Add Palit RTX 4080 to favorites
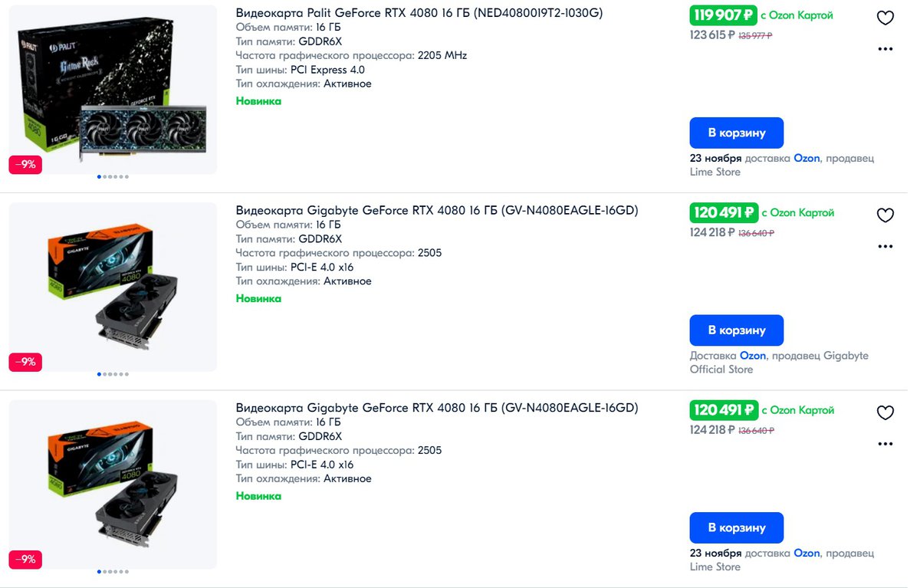Viewport: 920px width, 588px height. (x=885, y=18)
